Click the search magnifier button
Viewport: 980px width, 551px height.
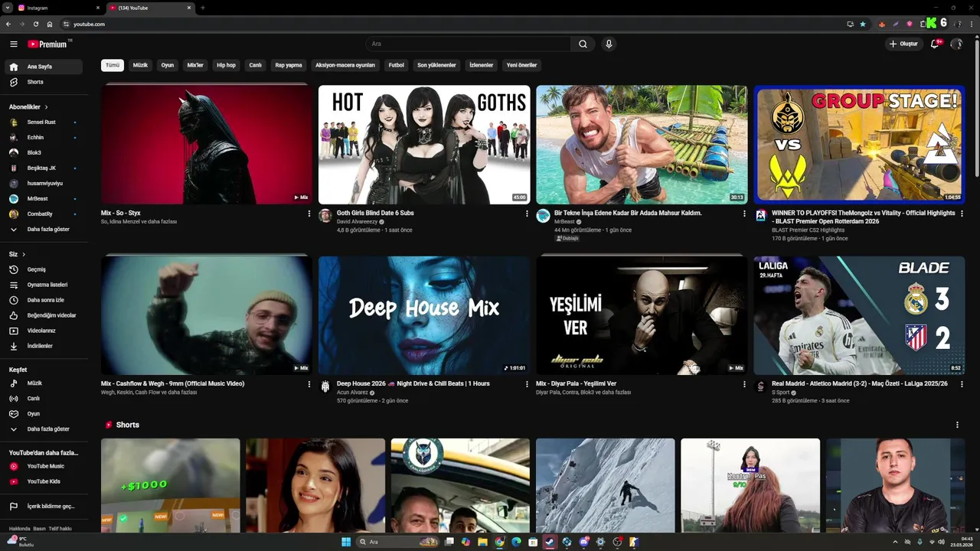583,44
